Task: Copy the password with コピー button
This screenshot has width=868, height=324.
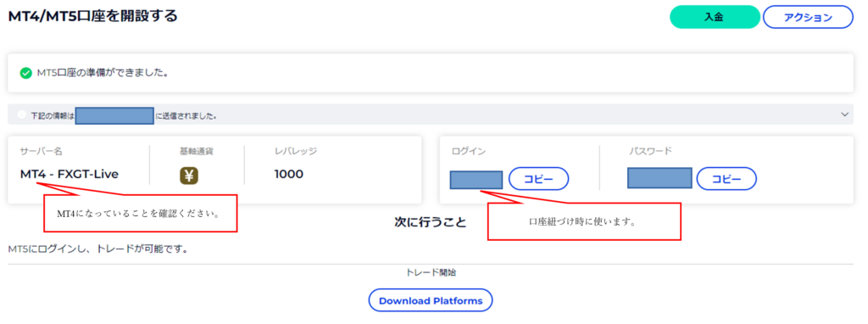Action: click(726, 179)
